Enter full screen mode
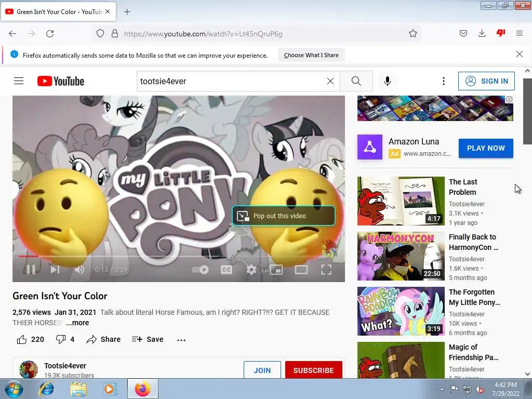532x399 pixels. click(x=326, y=270)
